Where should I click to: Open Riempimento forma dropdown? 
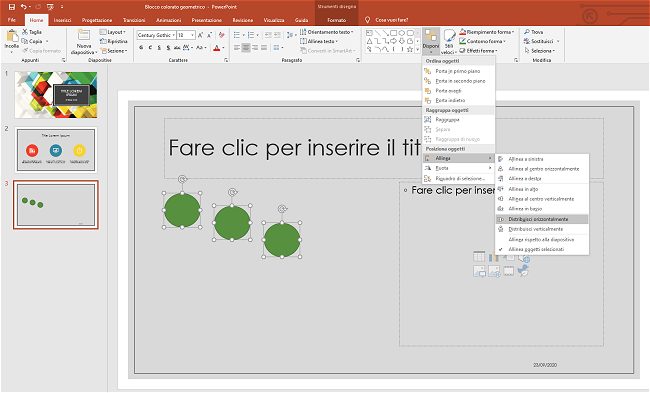(x=487, y=32)
